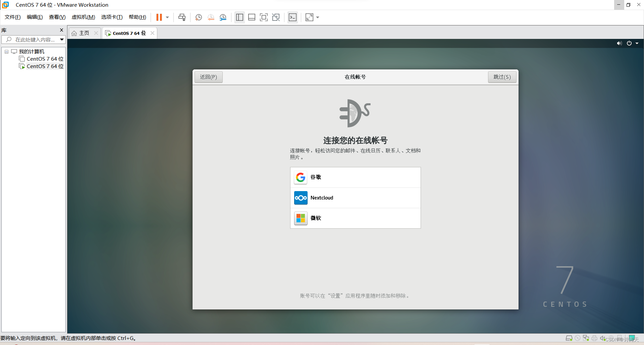Screen dimensions: 644x345
Task: Open the 查看(V) menu
Action: 57,17
